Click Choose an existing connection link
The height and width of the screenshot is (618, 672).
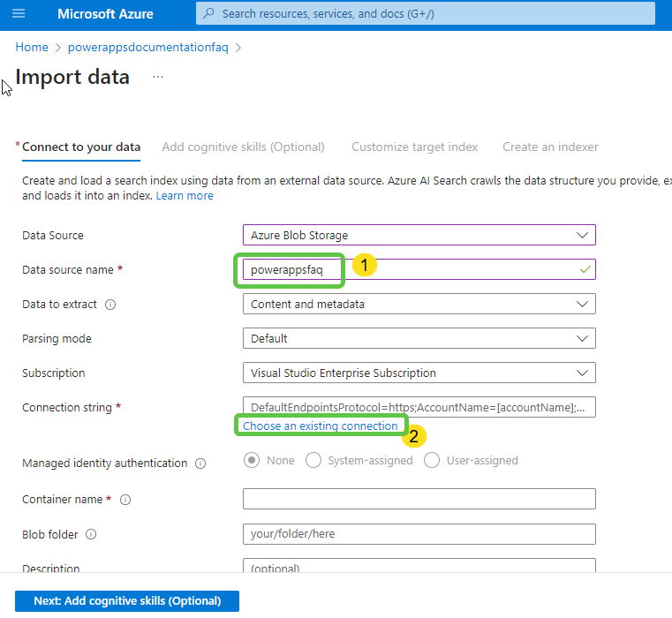tap(321, 426)
